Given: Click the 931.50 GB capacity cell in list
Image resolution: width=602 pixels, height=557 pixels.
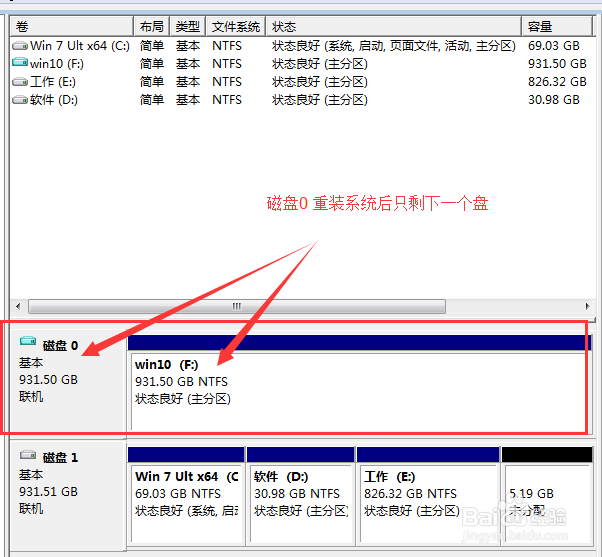Looking at the screenshot, I should pyautogui.click(x=557, y=64).
